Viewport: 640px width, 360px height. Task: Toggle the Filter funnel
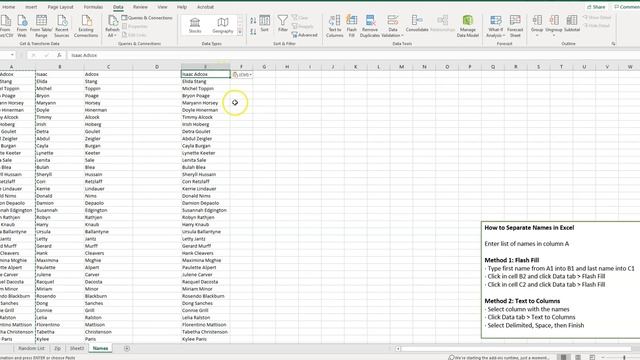[x=282, y=23]
